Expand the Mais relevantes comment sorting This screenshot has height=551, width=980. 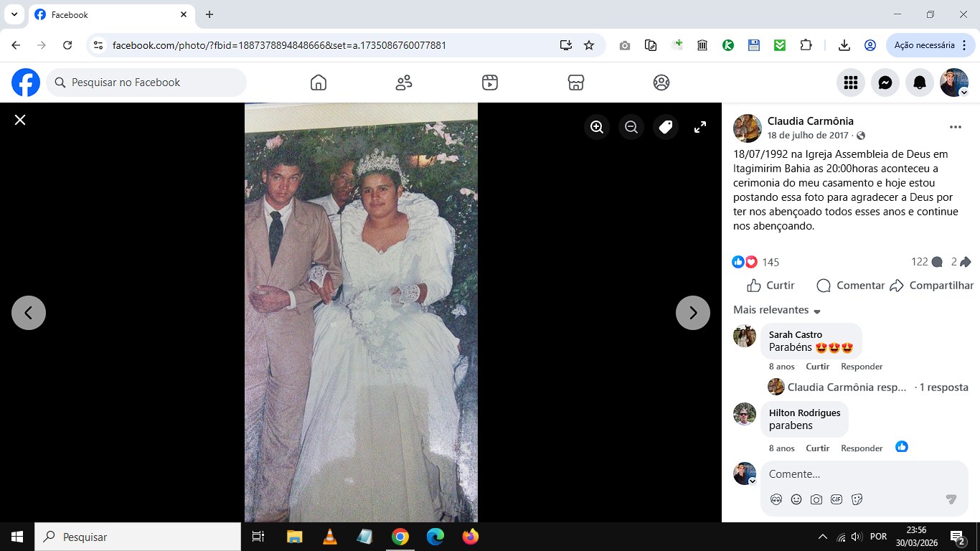click(777, 310)
